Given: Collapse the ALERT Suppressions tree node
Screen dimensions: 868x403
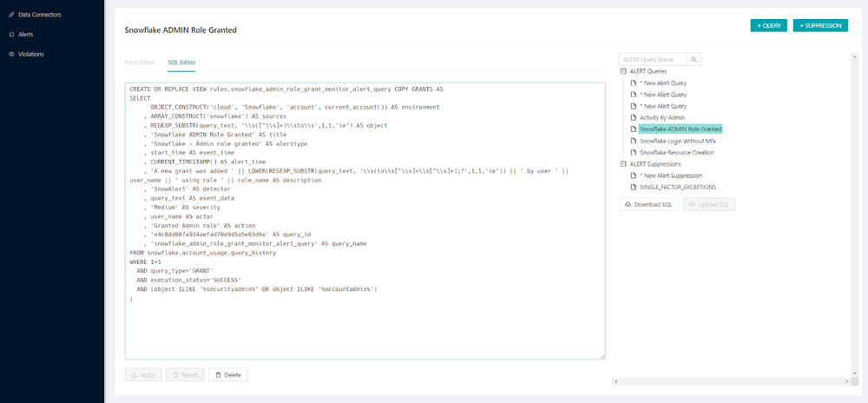Looking at the screenshot, I should pos(622,164).
